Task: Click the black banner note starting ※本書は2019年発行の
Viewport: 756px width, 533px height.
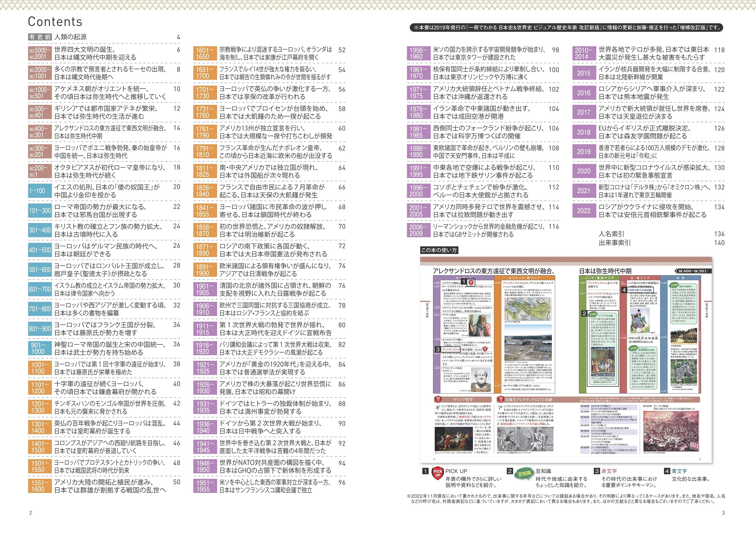Action: click(x=567, y=28)
